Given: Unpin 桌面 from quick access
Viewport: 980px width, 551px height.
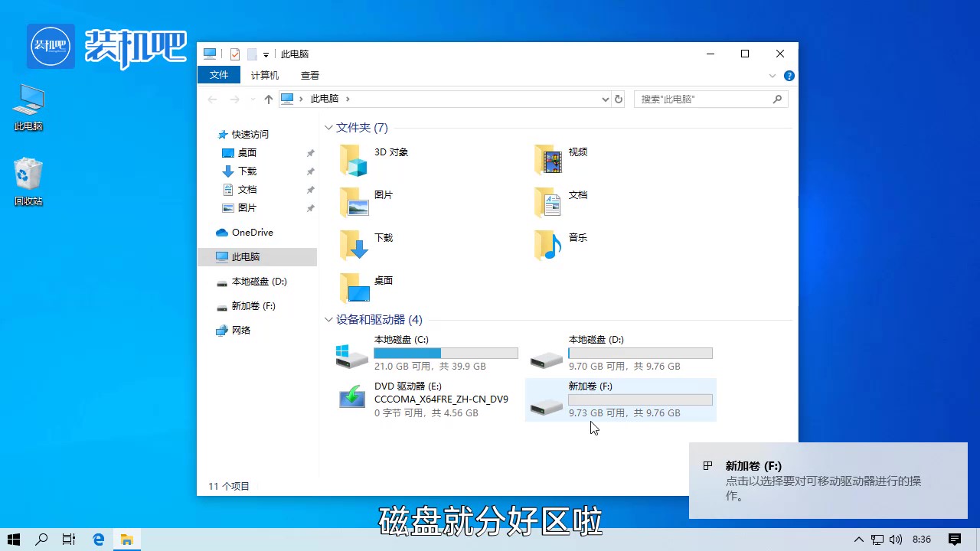Looking at the screenshot, I should click(309, 152).
